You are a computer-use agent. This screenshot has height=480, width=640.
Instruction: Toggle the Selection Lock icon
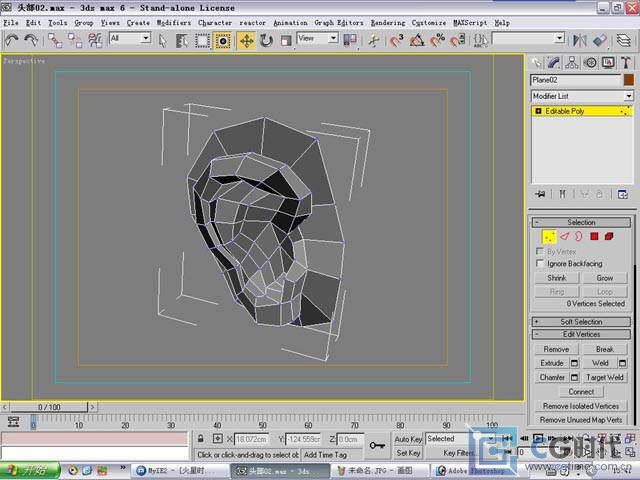click(200, 439)
